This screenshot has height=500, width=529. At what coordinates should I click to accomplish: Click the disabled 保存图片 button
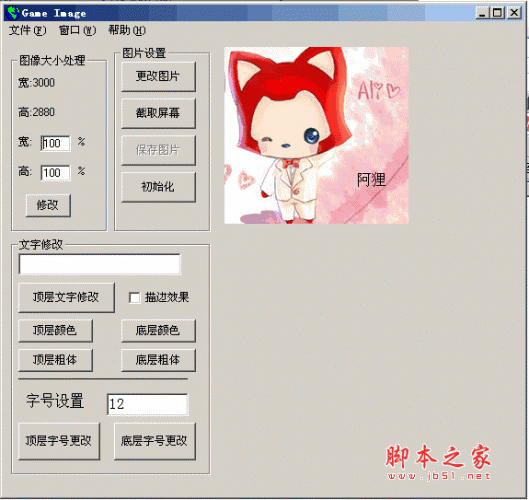tap(158, 150)
